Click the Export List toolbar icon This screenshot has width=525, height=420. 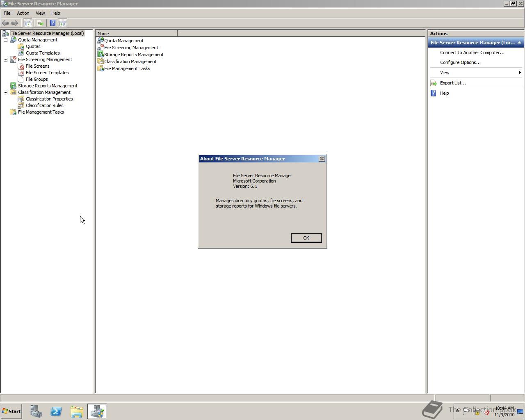[40, 23]
